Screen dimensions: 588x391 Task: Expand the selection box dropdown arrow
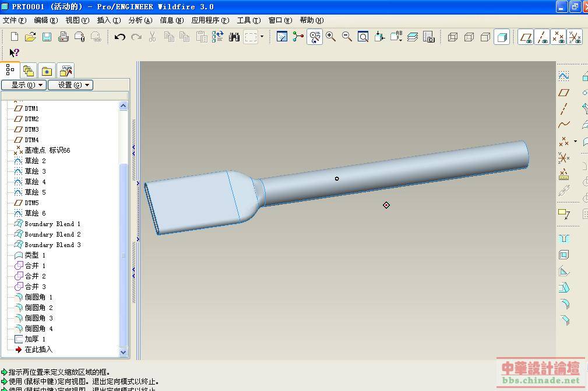[262, 37]
